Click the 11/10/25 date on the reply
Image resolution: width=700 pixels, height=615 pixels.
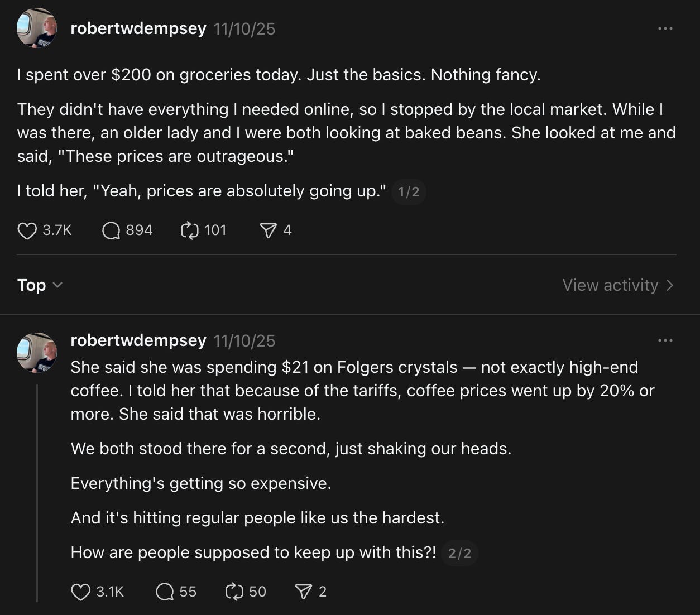pos(244,341)
